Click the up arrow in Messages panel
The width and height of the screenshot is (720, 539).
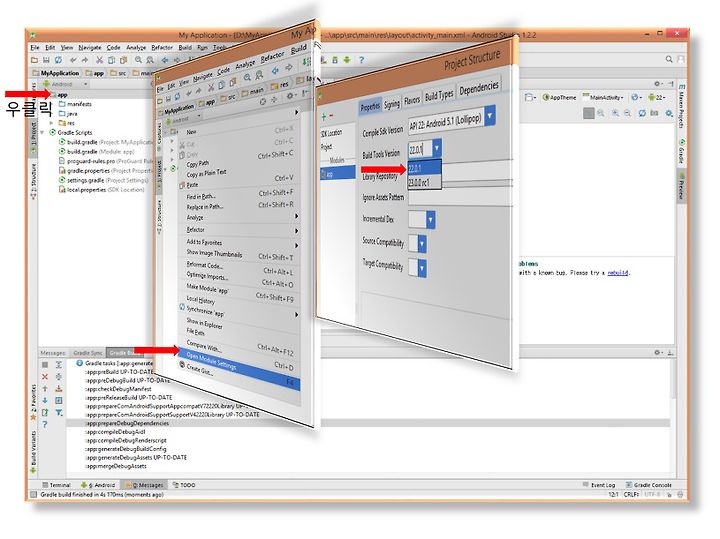[45, 388]
